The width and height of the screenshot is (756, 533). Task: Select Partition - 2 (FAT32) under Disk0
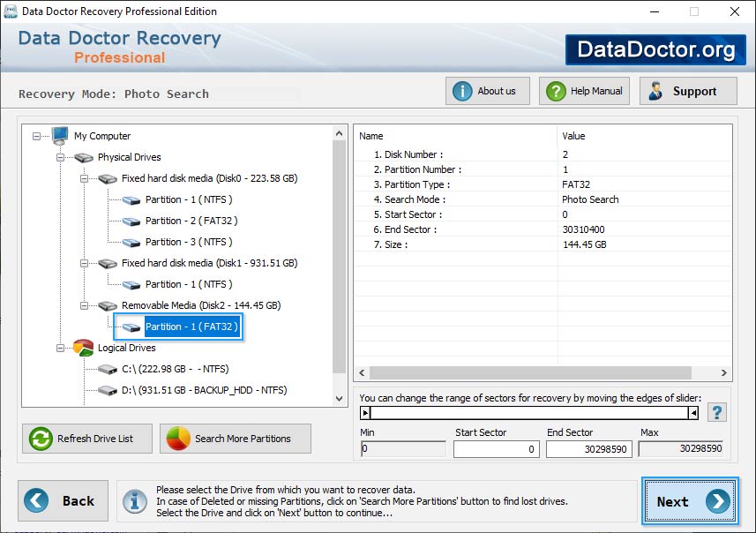coord(191,221)
